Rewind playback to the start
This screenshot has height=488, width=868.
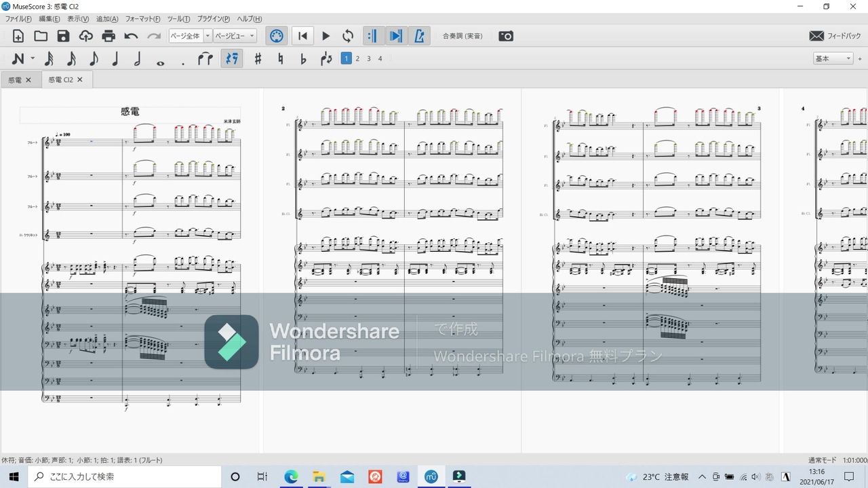pyautogui.click(x=303, y=36)
